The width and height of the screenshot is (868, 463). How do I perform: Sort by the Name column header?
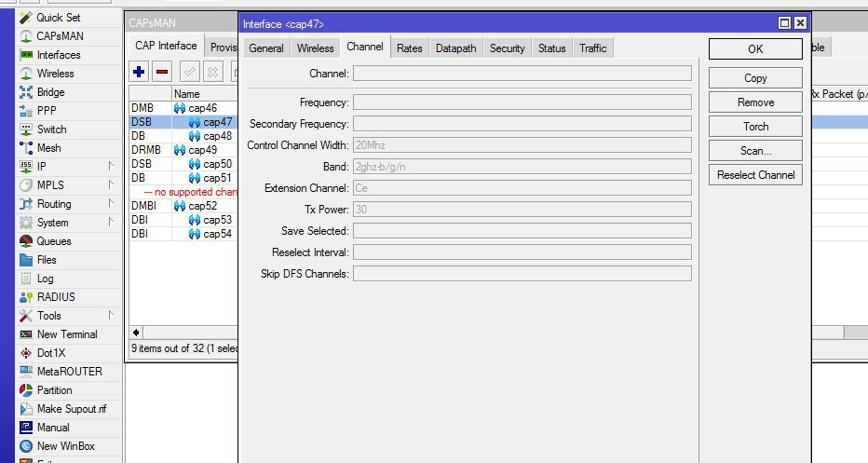pyautogui.click(x=204, y=93)
